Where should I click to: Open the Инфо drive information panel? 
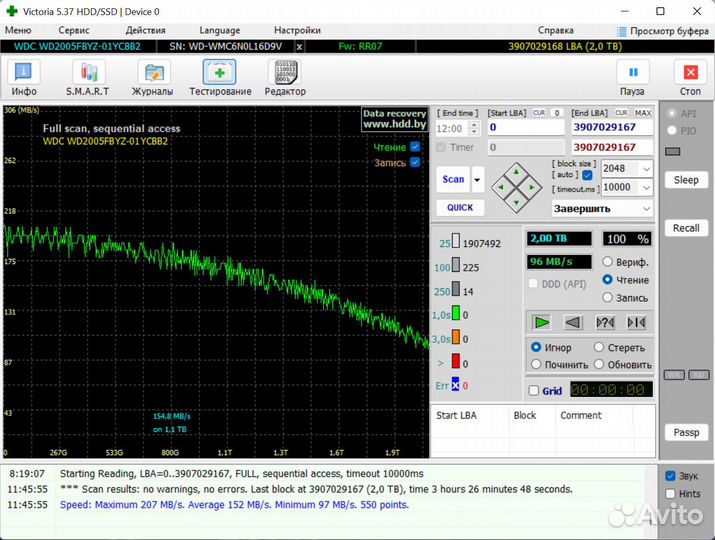pos(24,78)
